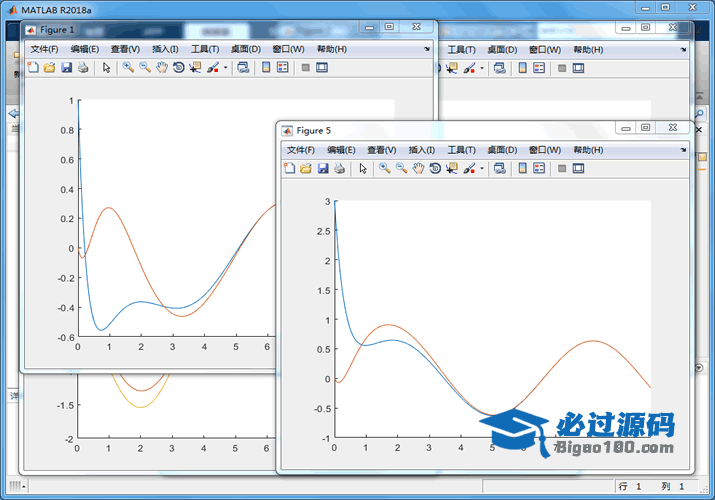715x500 pixels.
Task: Open brush color dropdown arrow in Figure 1
Action: tap(225, 67)
